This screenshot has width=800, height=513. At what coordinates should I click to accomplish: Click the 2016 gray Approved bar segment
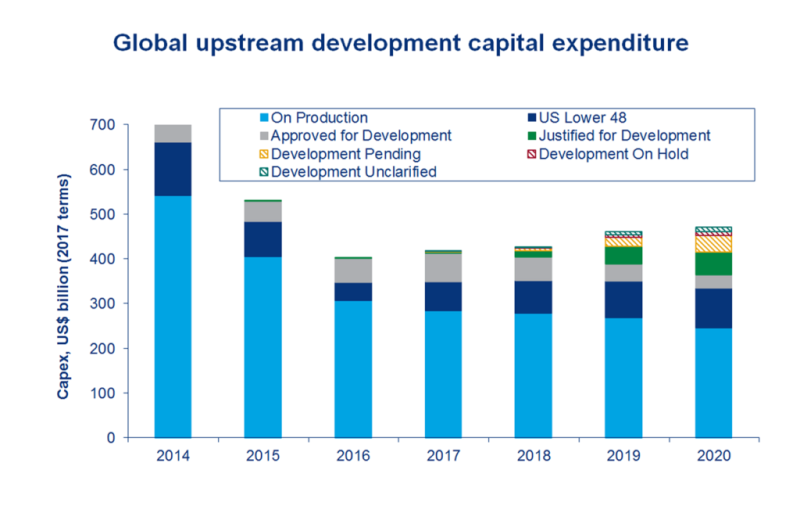coord(352,270)
